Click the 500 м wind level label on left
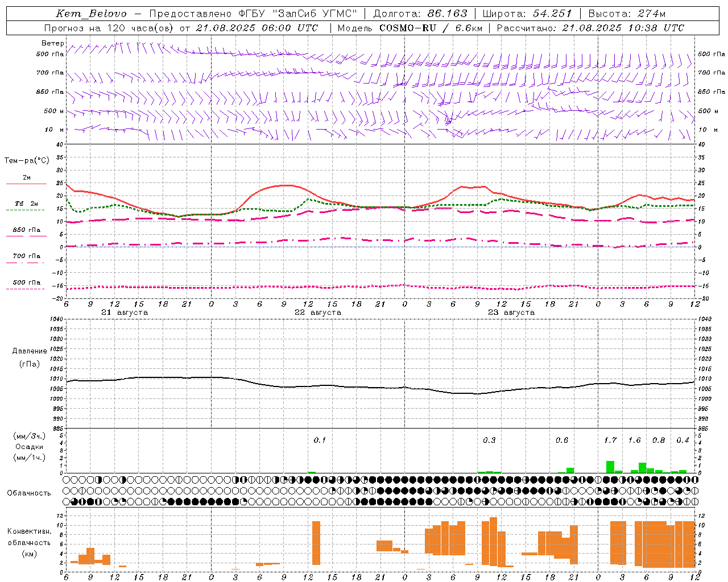The height and width of the screenshot is (582, 728). click(x=54, y=111)
